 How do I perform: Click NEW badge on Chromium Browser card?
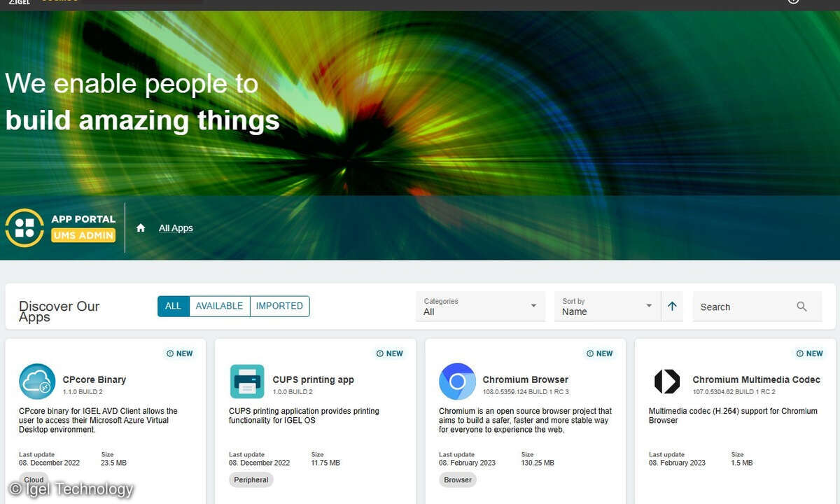pos(599,353)
